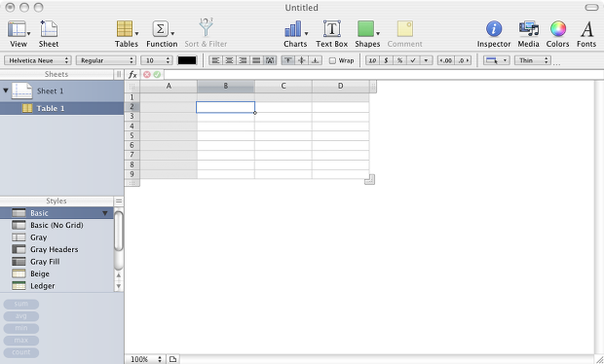Click the add-row handle below row 9

pos(132,183)
